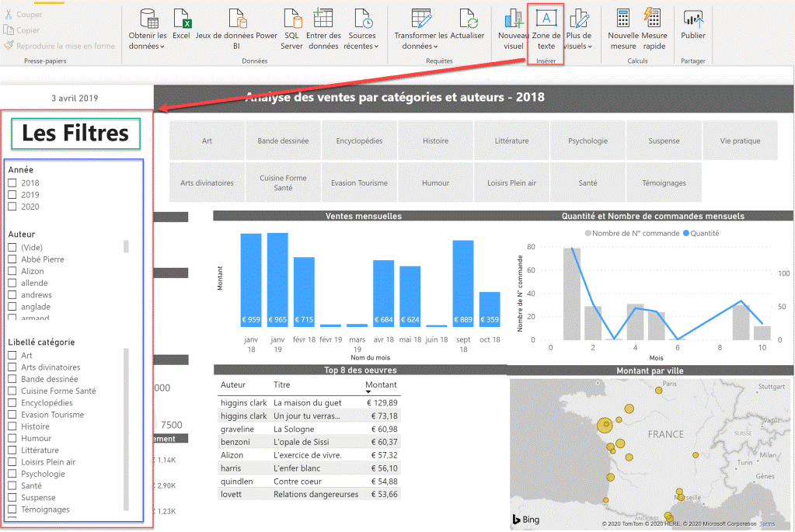Select the La maison du guet row title
Image resolution: width=795 pixels, height=532 pixels.
tap(308, 403)
